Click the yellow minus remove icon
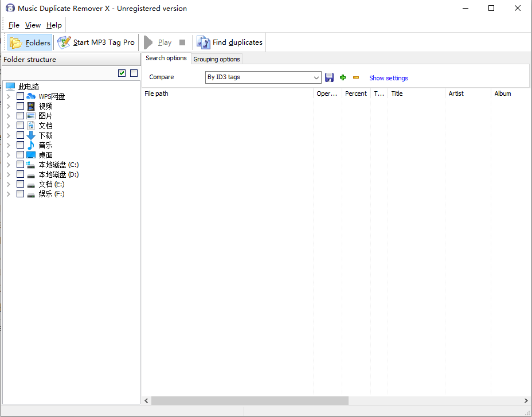Image resolution: width=532 pixels, height=417 pixels. (x=356, y=77)
